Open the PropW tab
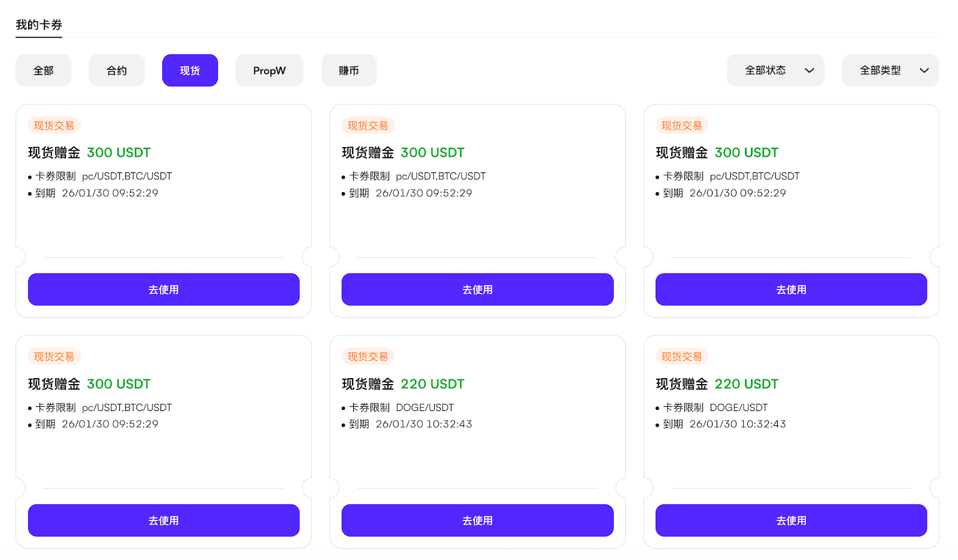The height and width of the screenshot is (560, 958). pos(269,71)
